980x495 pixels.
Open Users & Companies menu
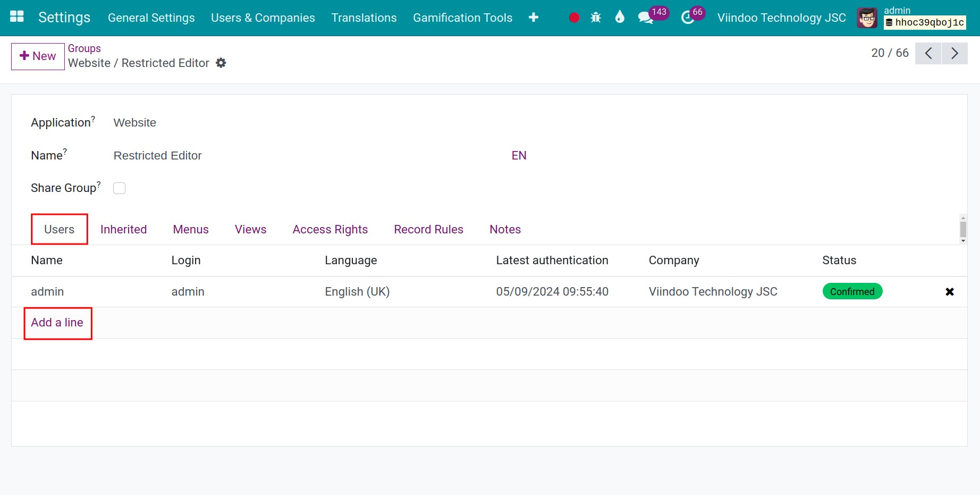[263, 18]
